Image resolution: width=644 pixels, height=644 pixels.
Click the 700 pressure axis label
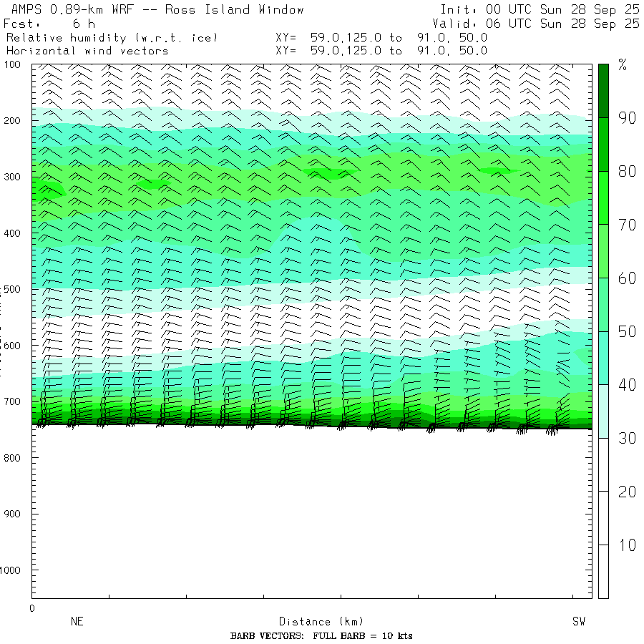point(12,401)
